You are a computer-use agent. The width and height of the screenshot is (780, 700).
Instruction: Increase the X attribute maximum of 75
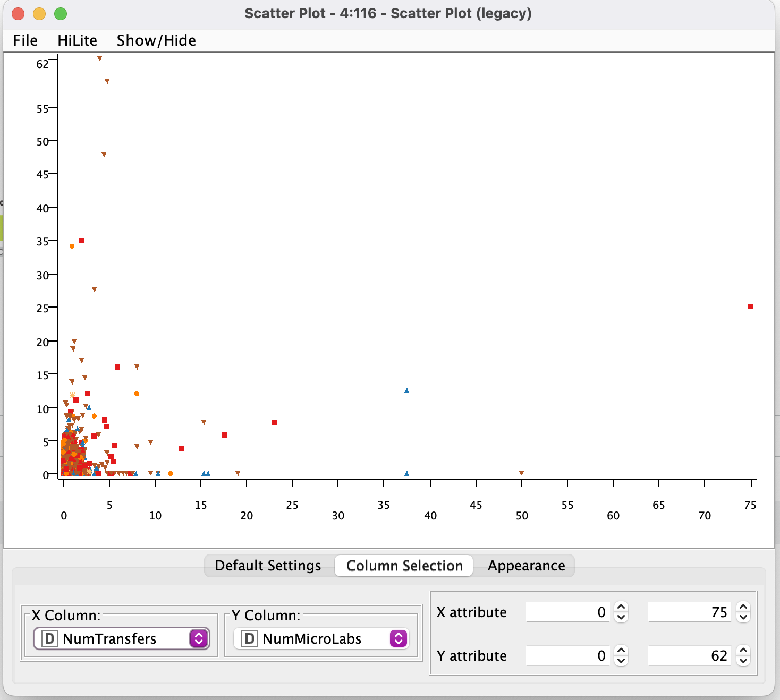[743, 608]
